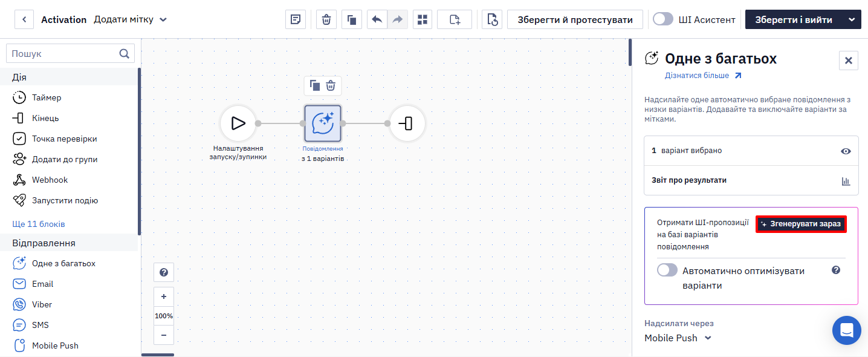Click the Зберегти і вийти button
The image size is (868, 357).
[x=794, y=19]
